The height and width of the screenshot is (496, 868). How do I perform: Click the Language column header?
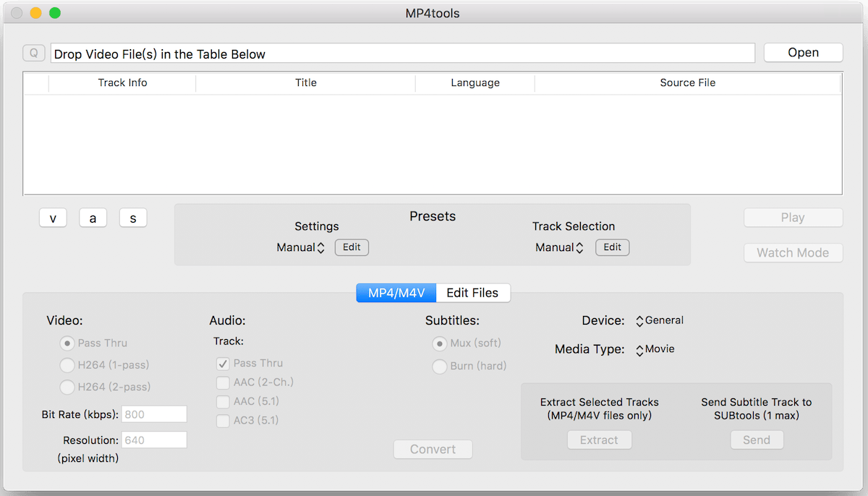click(x=475, y=83)
